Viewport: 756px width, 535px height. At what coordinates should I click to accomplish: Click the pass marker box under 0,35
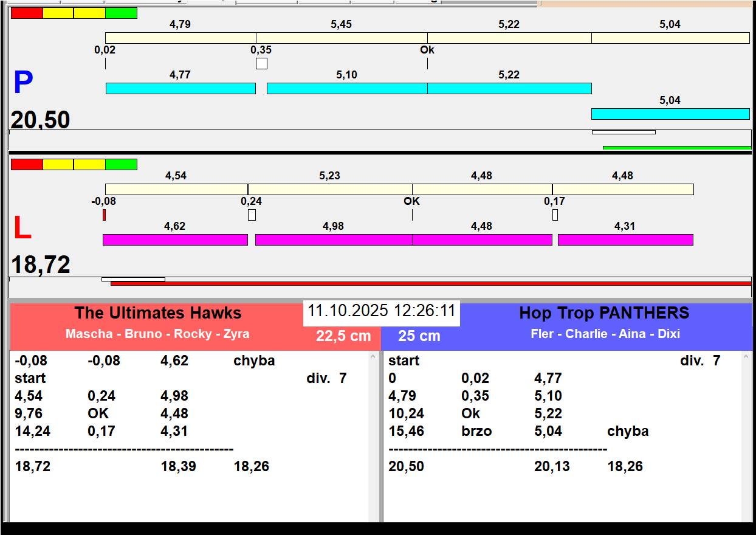tap(261, 63)
